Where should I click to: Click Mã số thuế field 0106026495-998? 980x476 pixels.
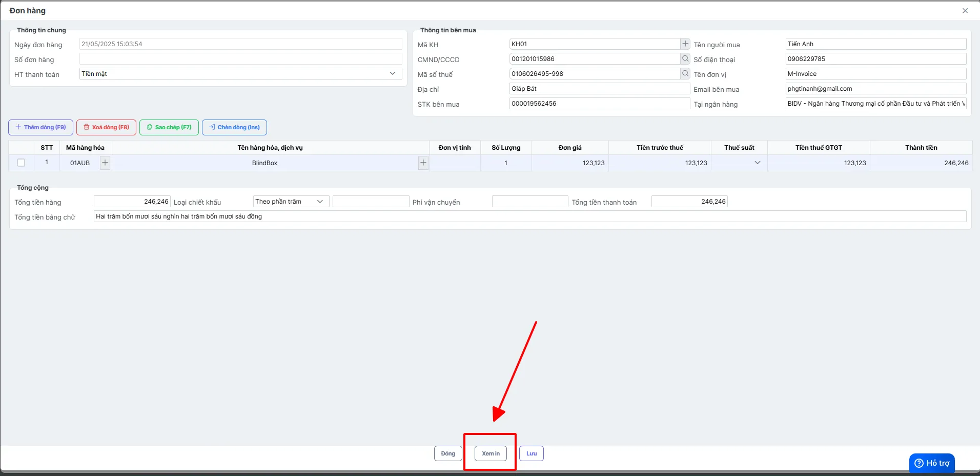[595, 74]
